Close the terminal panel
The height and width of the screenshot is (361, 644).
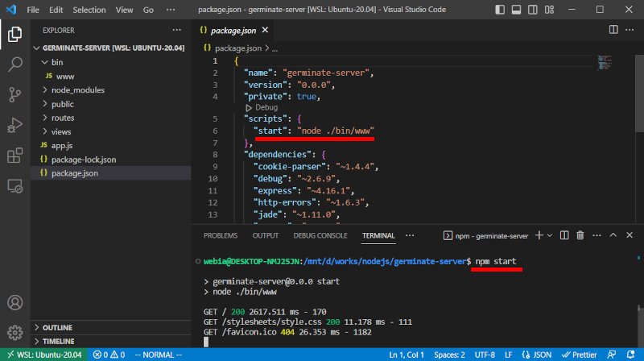click(x=630, y=235)
